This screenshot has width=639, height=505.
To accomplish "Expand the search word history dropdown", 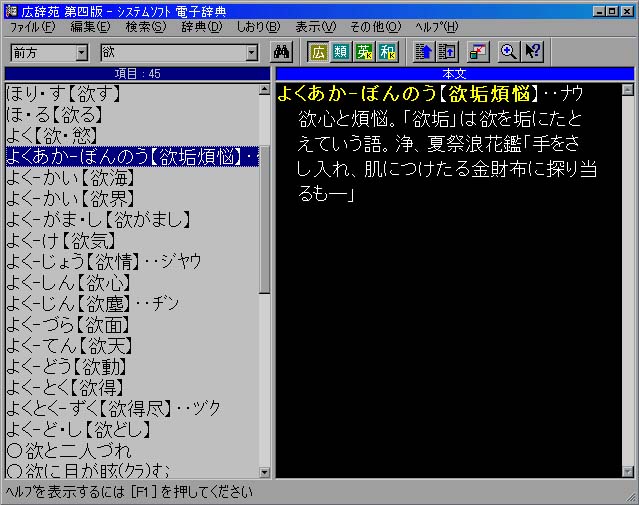I will click(x=252, y=52).
